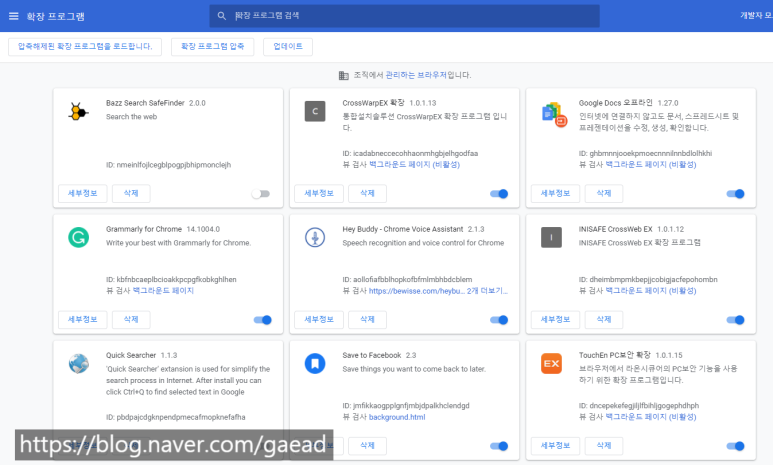This screenshot has height=465, width=773.
Task: Open the bewisse.com/heybu view link
Action: (x=417, y=291)
